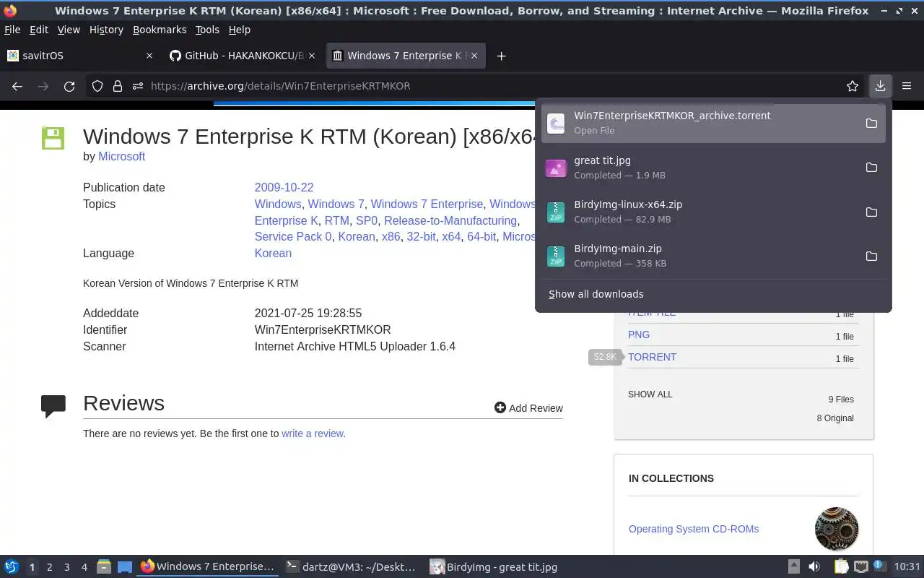924x578 pixels.
Task: Click Show all downloads
Action: click(596, 294)
